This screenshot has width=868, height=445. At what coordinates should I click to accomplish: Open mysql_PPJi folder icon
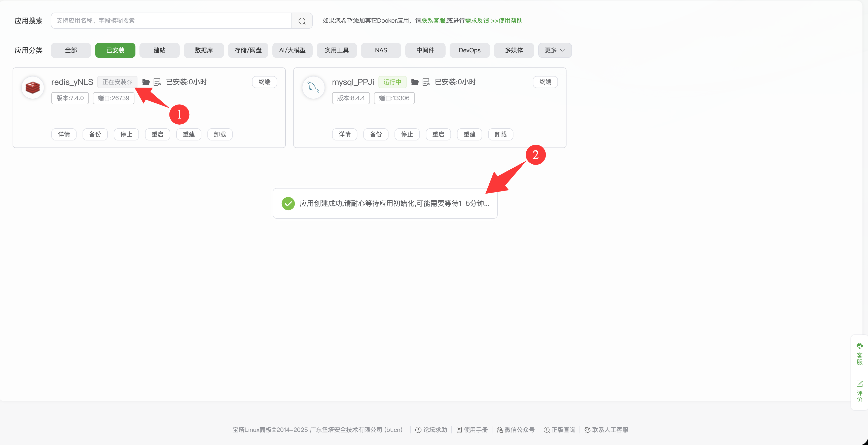point(415,82)
